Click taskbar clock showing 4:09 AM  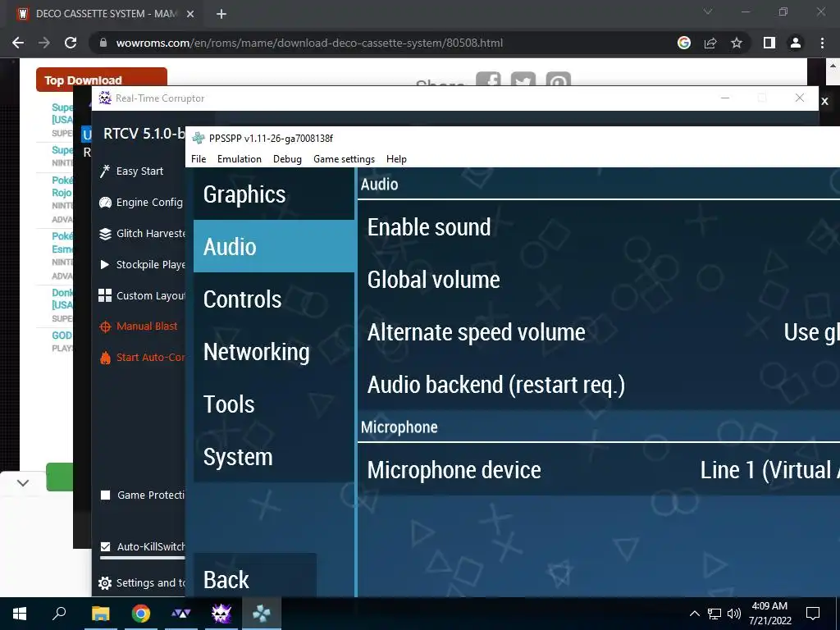[x=769, y=614]
